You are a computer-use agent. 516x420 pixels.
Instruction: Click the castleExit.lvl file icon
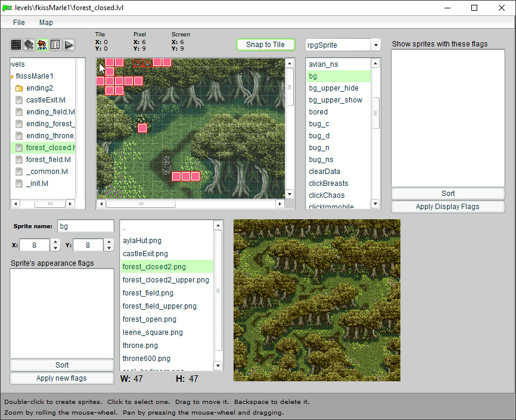[x=18, y=100]
